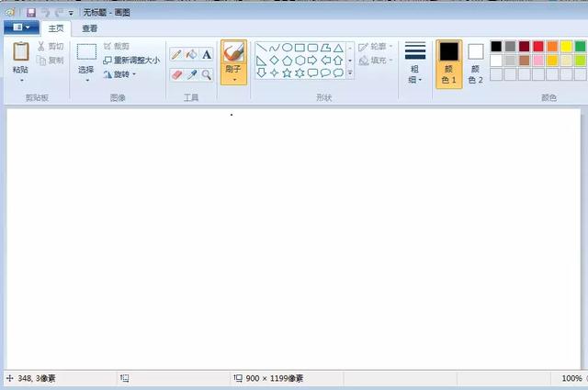This screenshot has width=588, height=390.
Task: Activate the 颜色 2 background color box
Action: [x=475, y=62]
